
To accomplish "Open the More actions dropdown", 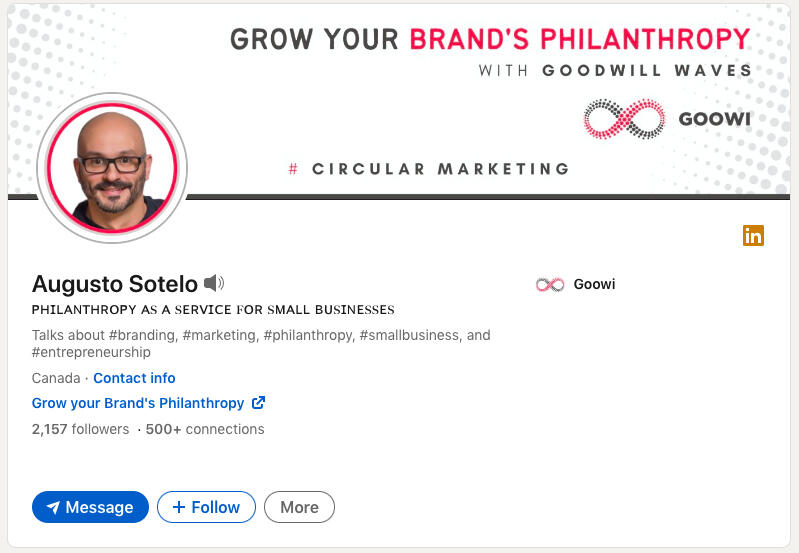I will pos(299,507).
